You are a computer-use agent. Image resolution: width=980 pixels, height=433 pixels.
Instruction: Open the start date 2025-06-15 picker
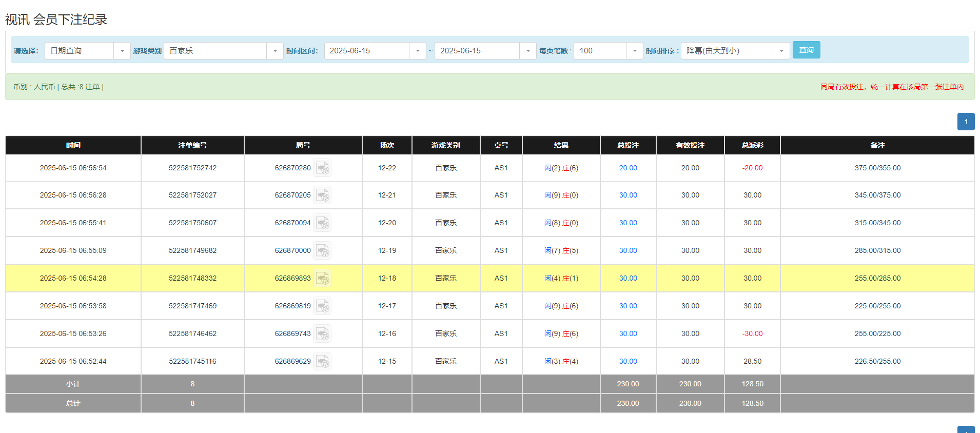(x=375, y=51)
